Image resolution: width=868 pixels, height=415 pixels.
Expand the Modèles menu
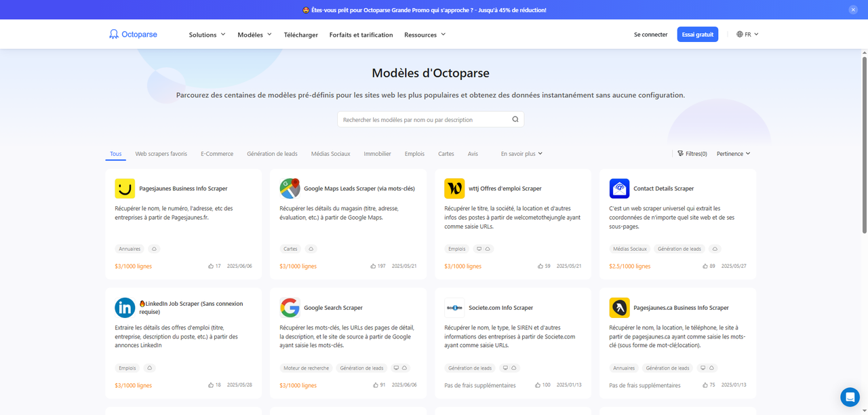pos(254,35)
